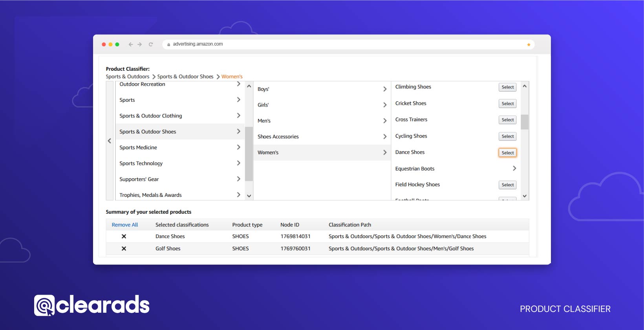Viewport: 644px width, 330px height.
Task: Click Sports & Outdoor Shoes breadcrumb
Action: coord(185,77)
